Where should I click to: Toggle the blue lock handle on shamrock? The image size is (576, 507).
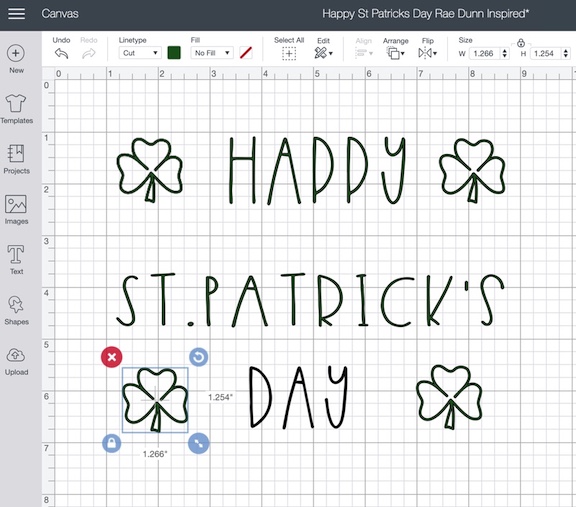(112, 443)
